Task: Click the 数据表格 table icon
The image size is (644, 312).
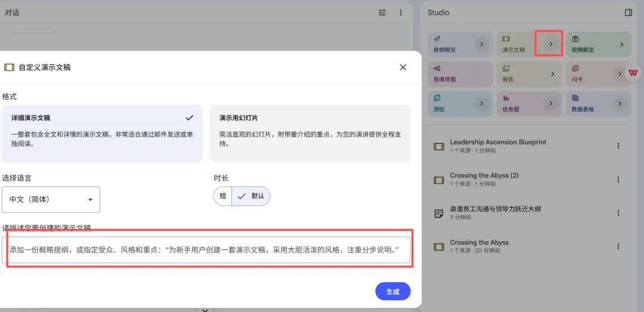Action: (x=575, y=98)
